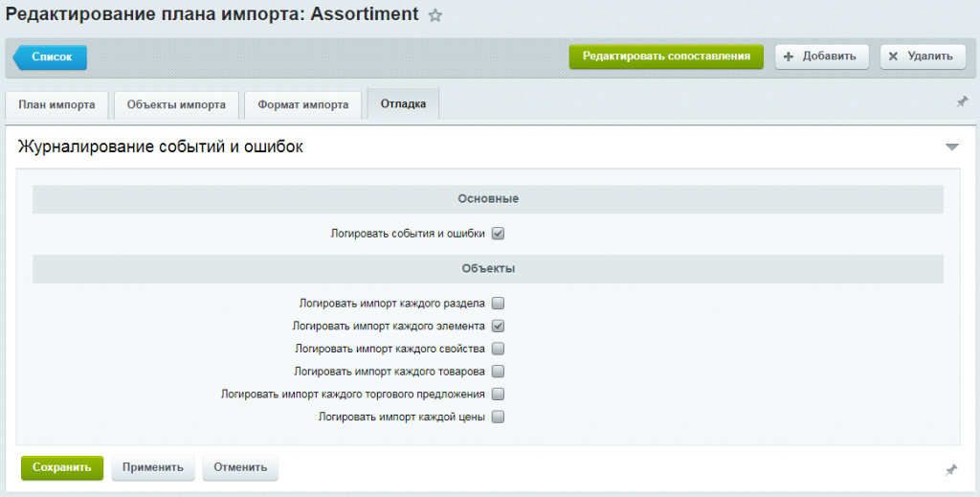Viewport: 980px width, 497px height.
Task: Switch to the План импорта tab
Action: [57, 105]
